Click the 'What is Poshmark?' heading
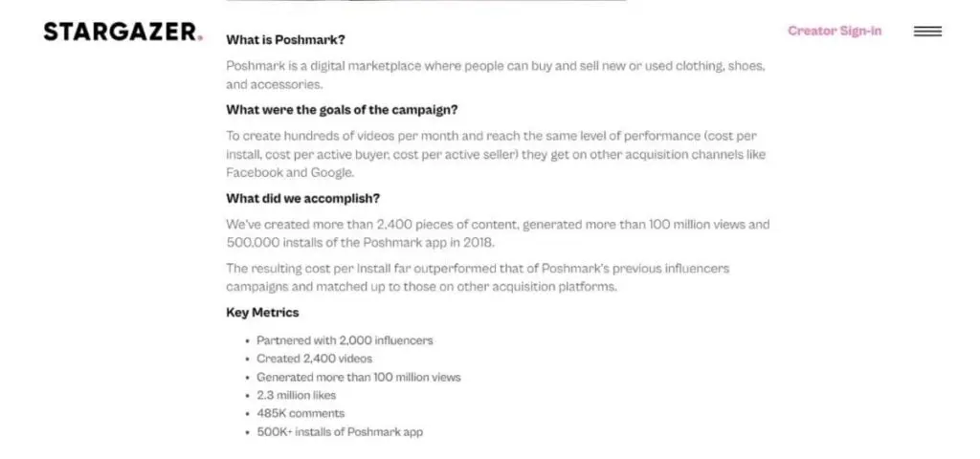Screen dimensions: 980x459 click(x=285, y=40)
